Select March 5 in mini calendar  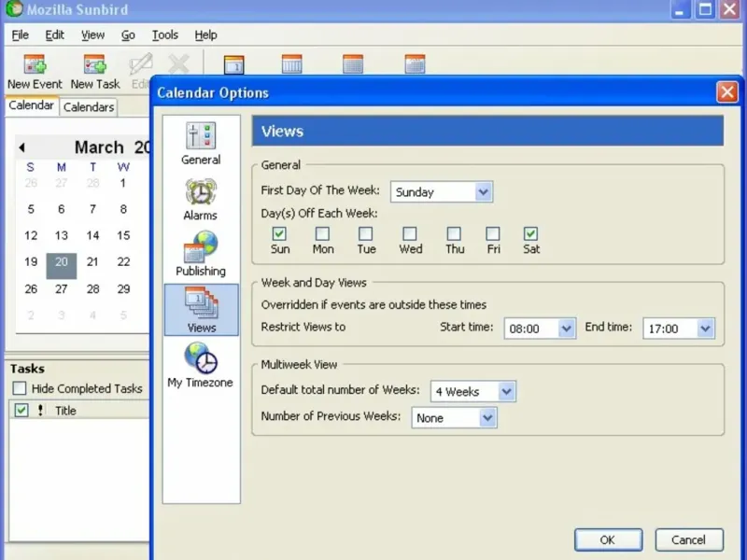coord(31,209)
